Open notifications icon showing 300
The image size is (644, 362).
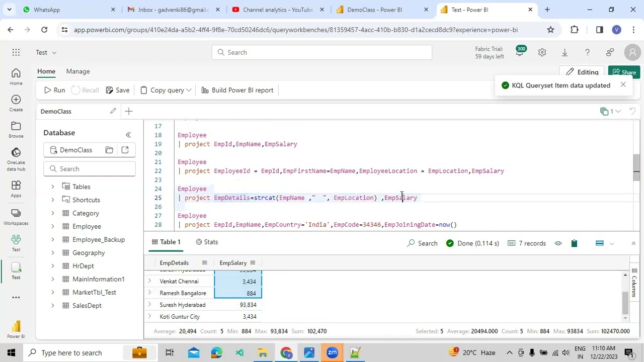pyautogui.click(x=520, y=52)
